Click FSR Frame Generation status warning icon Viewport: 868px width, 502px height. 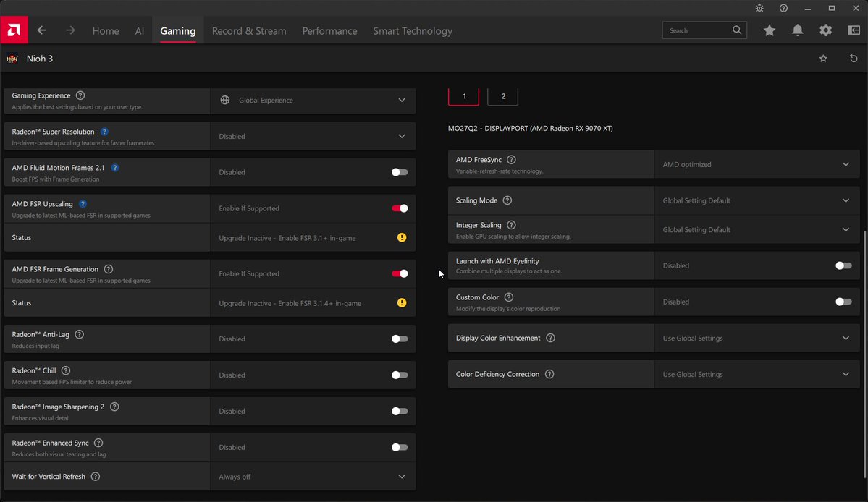pyautogui.click(x=402, y=303)
